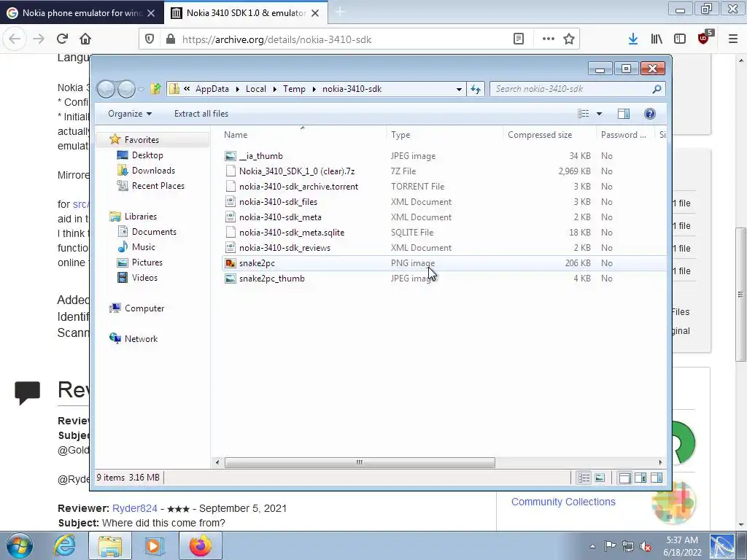Open Music library

tap(144, 246)
